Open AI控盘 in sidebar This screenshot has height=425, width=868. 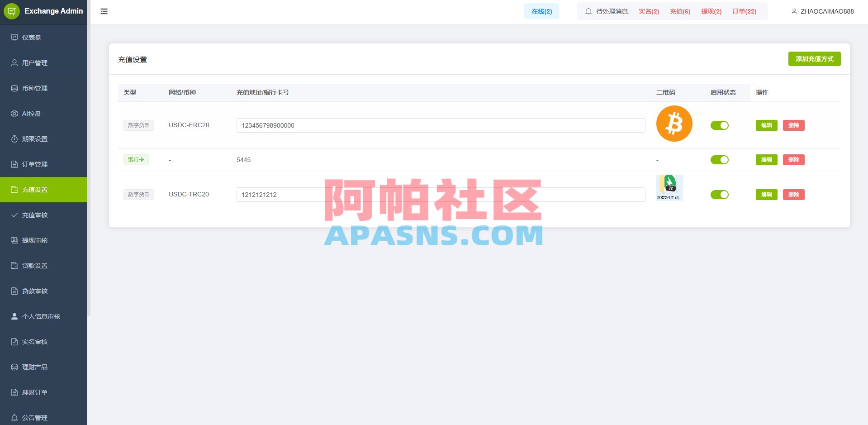point(43,114)
